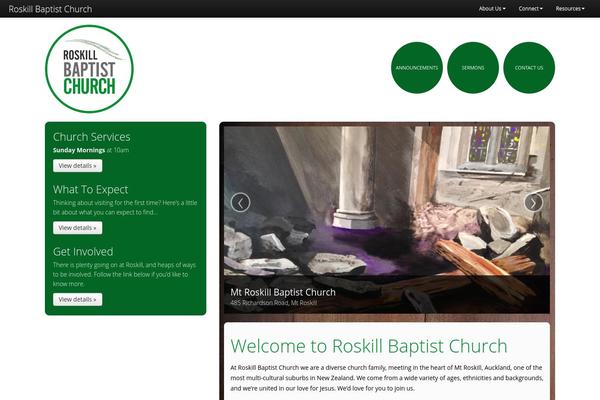
Task: Open the Announcements green circle button
Action: [417, 68]
